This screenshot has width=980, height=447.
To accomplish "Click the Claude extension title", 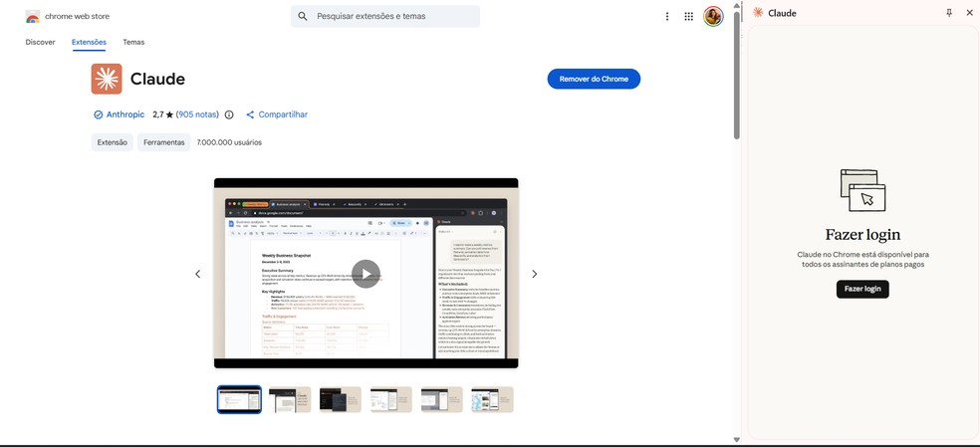I will pos(157,80).
